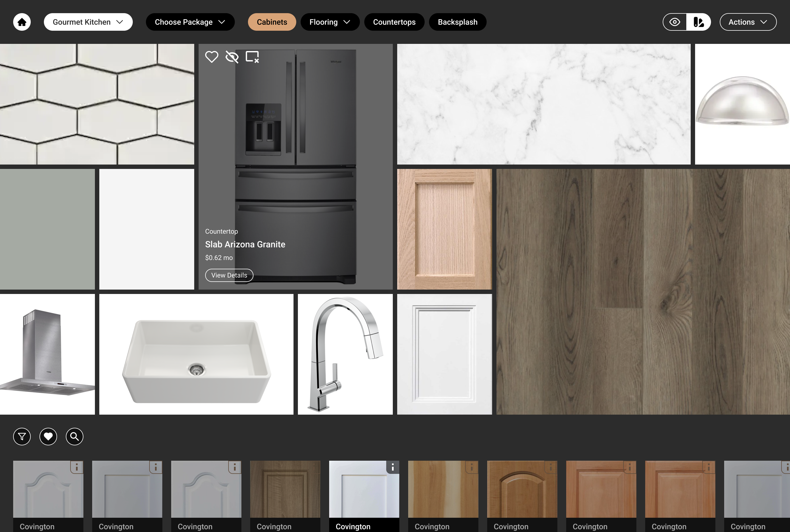Viewport: 790px width, 532px height.
Task: Choose the dark brown wood Covington cabinet
Action: coord(285,496)
